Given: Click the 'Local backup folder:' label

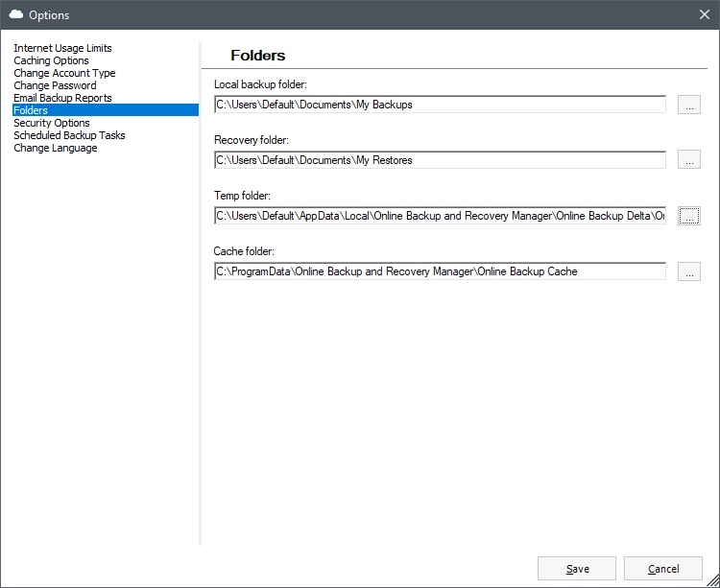Looking at the screenshot, I should point(260,84).
